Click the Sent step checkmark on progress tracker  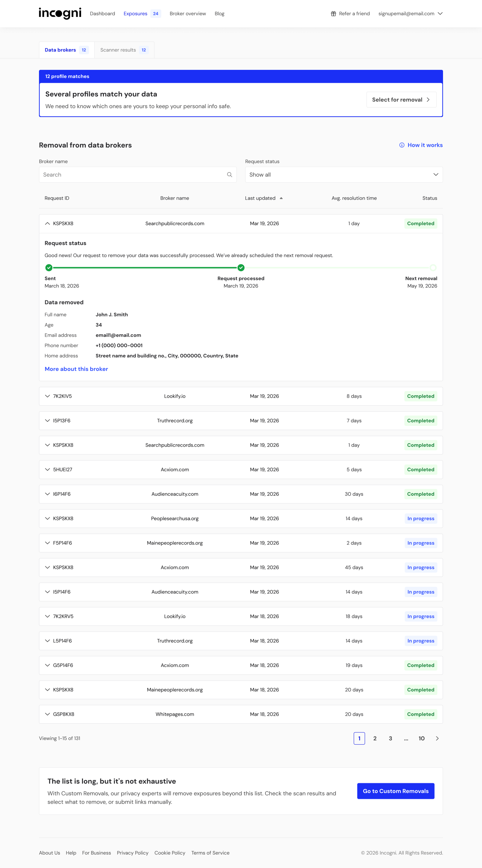click(49, 268)
